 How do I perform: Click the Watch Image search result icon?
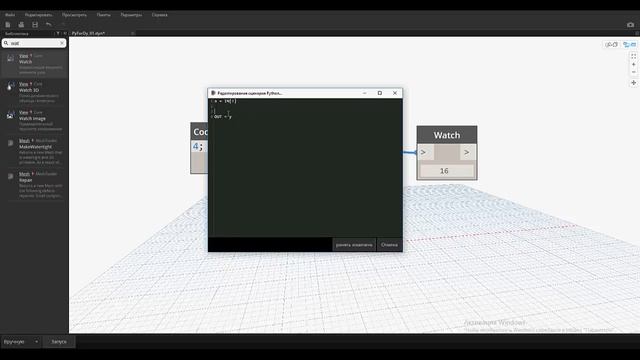[x=10, y=115]
